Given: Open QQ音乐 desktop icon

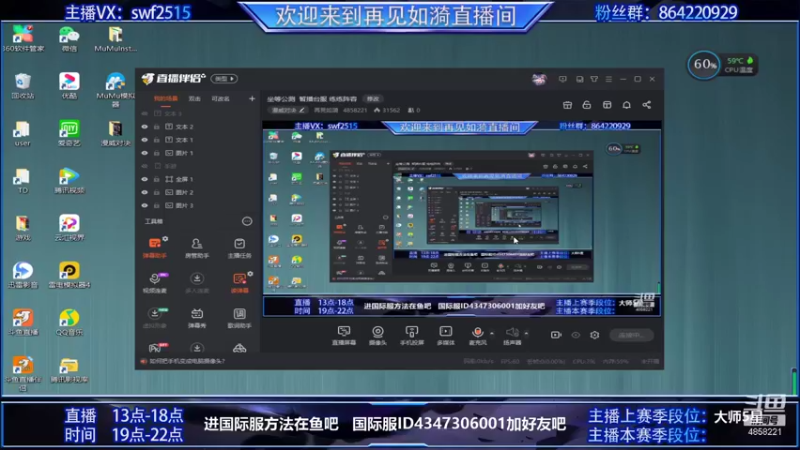Looking at the screenshot, I should point(69,322).
